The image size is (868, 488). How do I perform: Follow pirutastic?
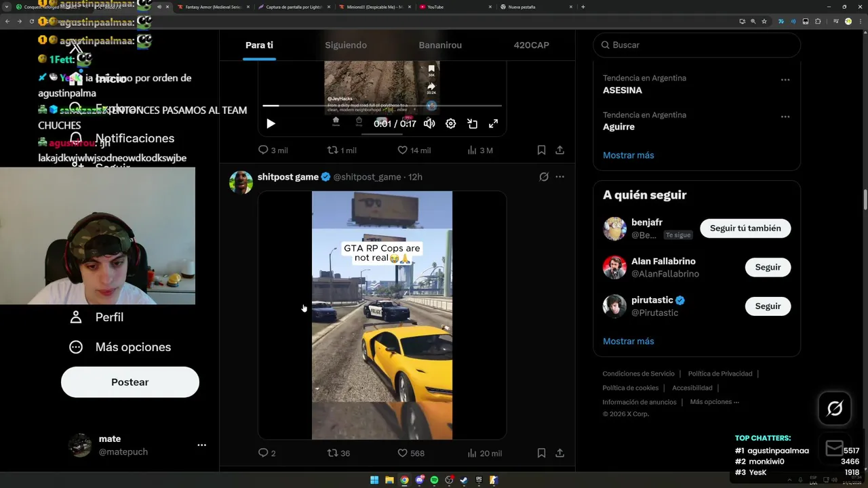[768, 306]
